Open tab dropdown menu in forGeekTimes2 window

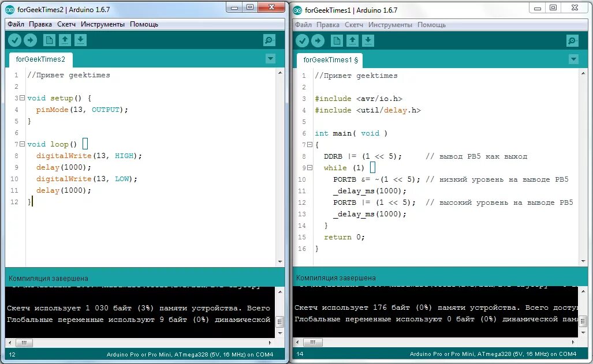point(270,59)
